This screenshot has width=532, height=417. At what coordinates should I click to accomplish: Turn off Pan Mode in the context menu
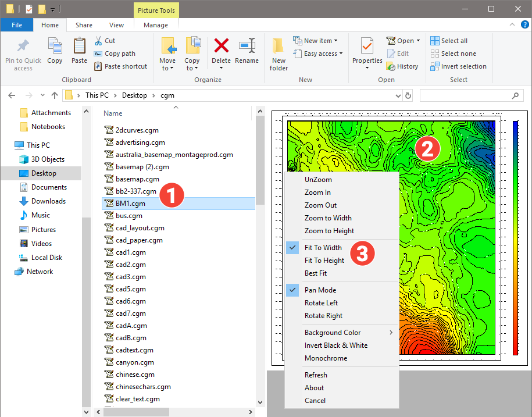coord(319,290)
